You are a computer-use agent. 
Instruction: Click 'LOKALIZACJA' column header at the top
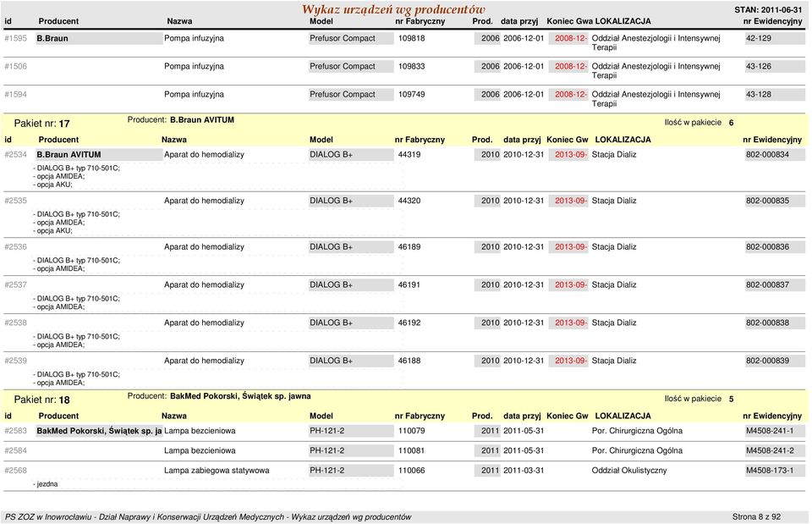[x=623, y=21]
